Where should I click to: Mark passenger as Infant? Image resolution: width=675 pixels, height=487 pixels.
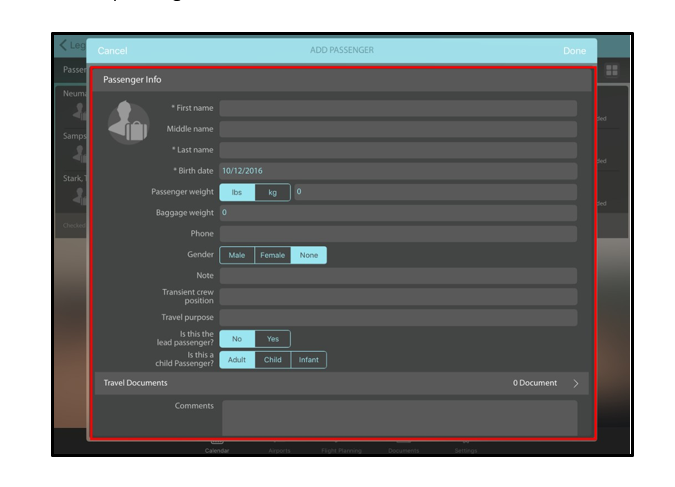click(x=309, y=360)
